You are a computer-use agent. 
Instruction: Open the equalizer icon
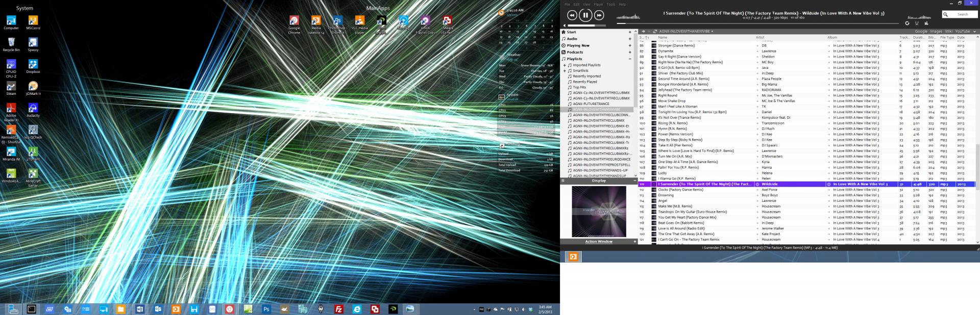[x=926, y=23]
